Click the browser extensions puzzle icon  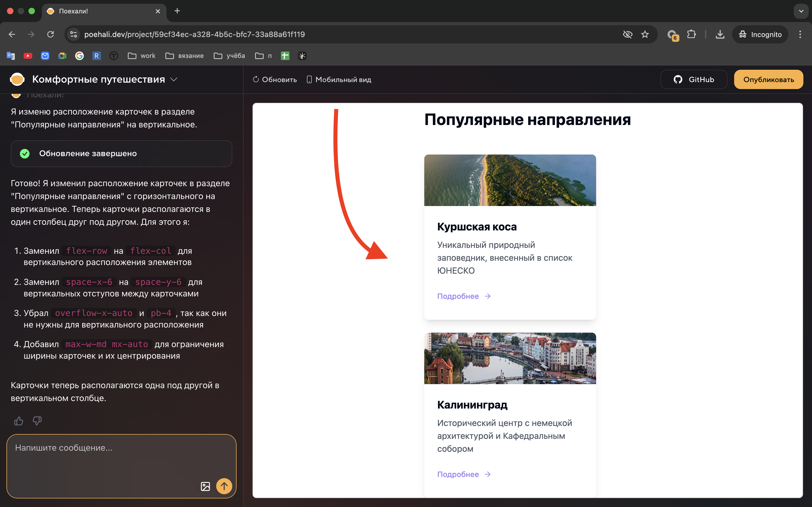click(691, 34)
